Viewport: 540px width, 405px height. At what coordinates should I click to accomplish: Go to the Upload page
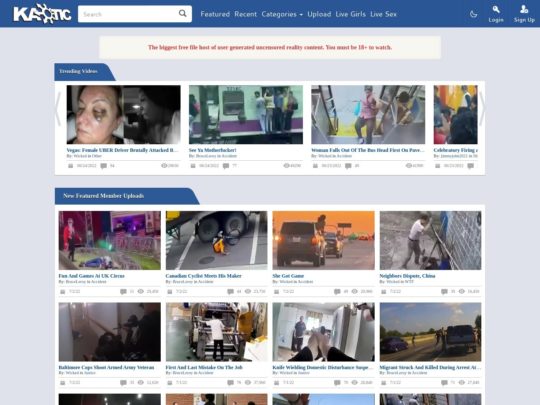tap(319, 14)
